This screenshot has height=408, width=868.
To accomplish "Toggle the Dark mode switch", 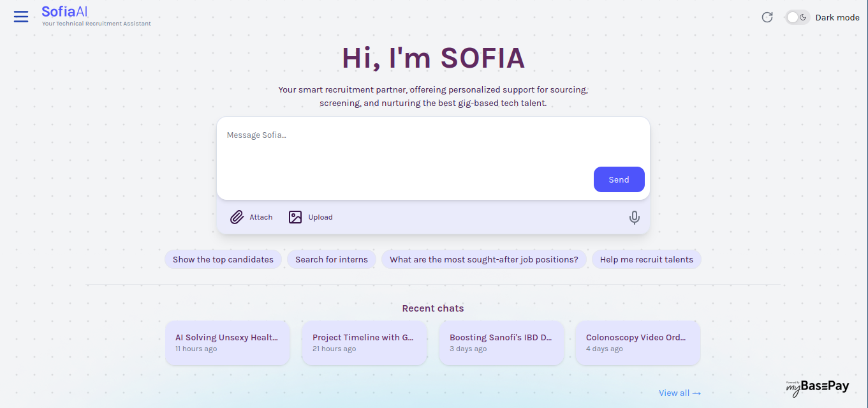I will point(797,17).
